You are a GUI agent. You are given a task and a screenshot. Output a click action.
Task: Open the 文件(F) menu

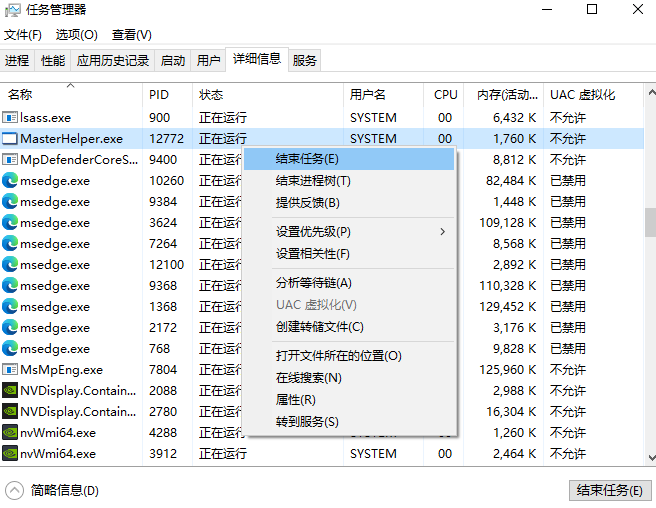23,35
